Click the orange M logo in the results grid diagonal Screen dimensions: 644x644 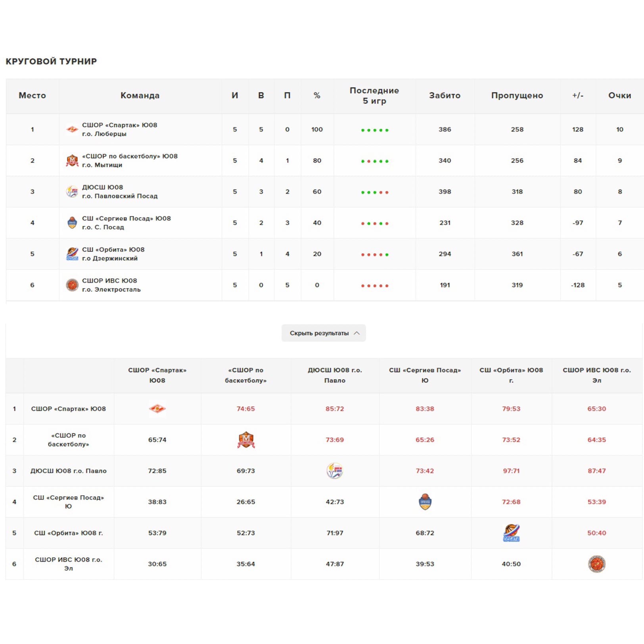tap(246, 440)
